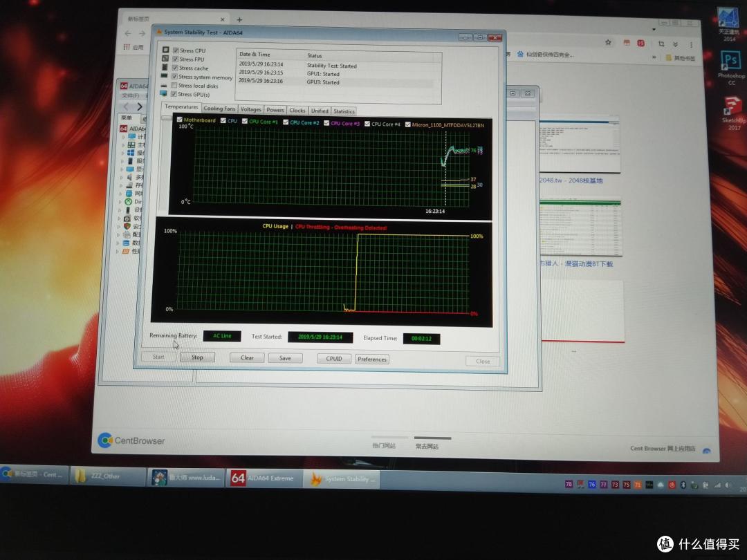
Task: Switch to the Clocks tab
Action: click(297, 111)
